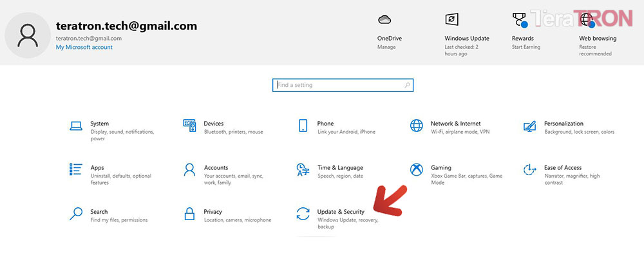Click the Windows Update header icon
644x262 pixels.
[x=451, y=19]
